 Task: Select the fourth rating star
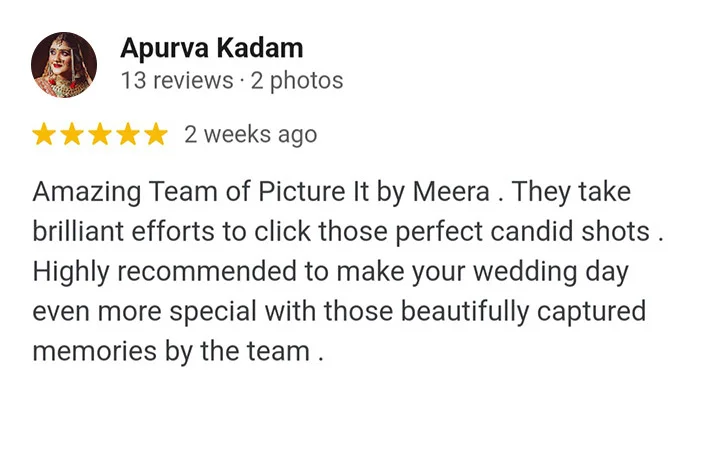pos(128,134)
